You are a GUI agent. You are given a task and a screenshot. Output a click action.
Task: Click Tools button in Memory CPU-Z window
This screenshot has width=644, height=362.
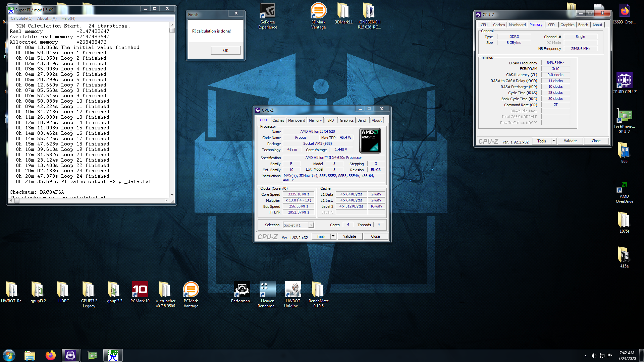tap(541, 141)
